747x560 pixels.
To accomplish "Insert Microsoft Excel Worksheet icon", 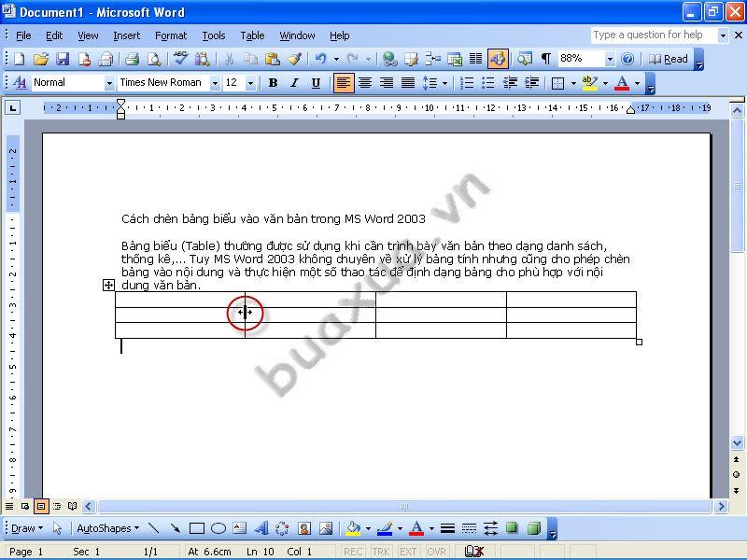I will tap(455, 59).
